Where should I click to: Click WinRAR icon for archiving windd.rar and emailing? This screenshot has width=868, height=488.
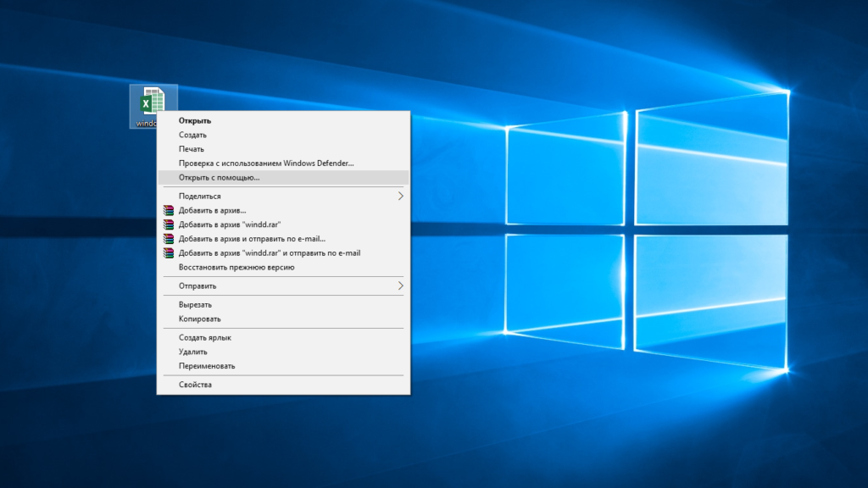click(x=168, y=252)
